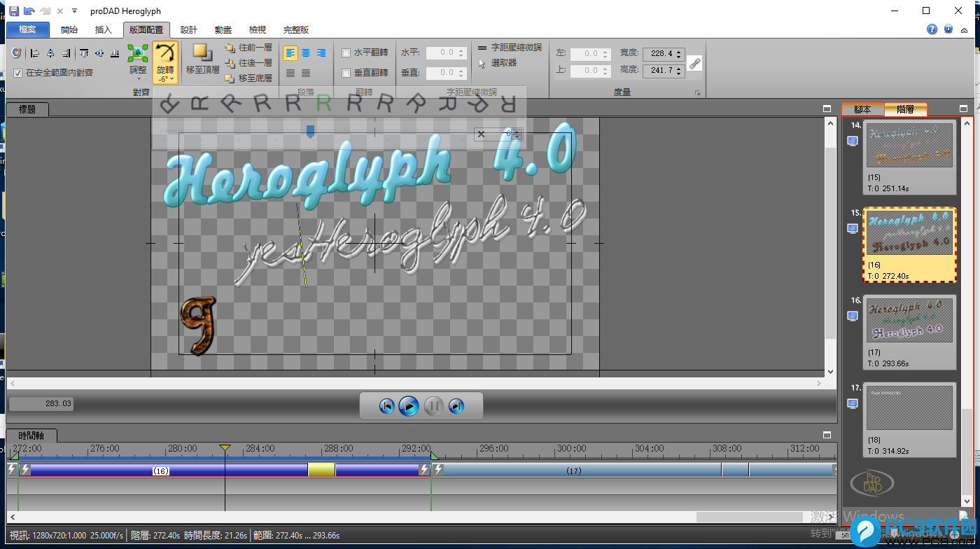Select paragraph align center icon
This screenshot has width=980, height=549.
coord(306,53)
